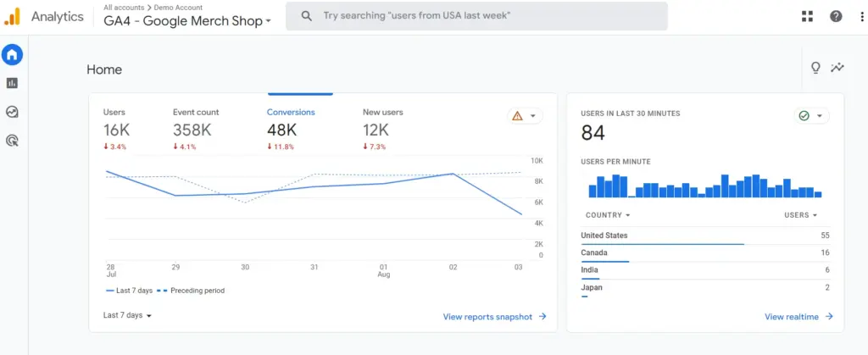Open the vertical dots more menu
This screenshot has height=355, width=868.
coord(862,17)
